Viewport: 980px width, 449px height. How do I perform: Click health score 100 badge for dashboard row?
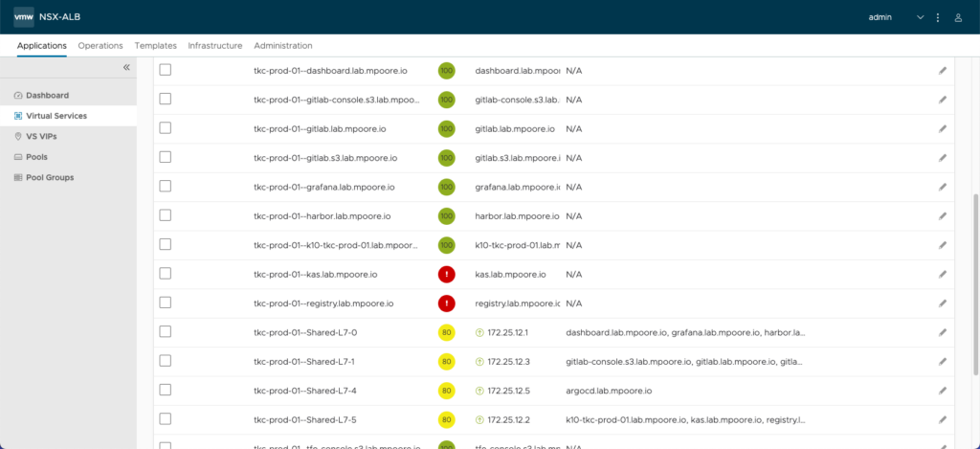446,71
